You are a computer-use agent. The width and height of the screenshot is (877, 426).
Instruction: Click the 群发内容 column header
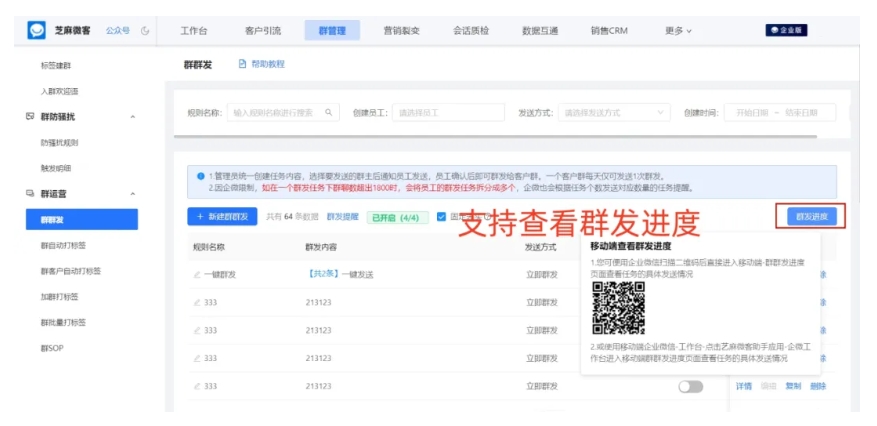click(x=321, y=247)
